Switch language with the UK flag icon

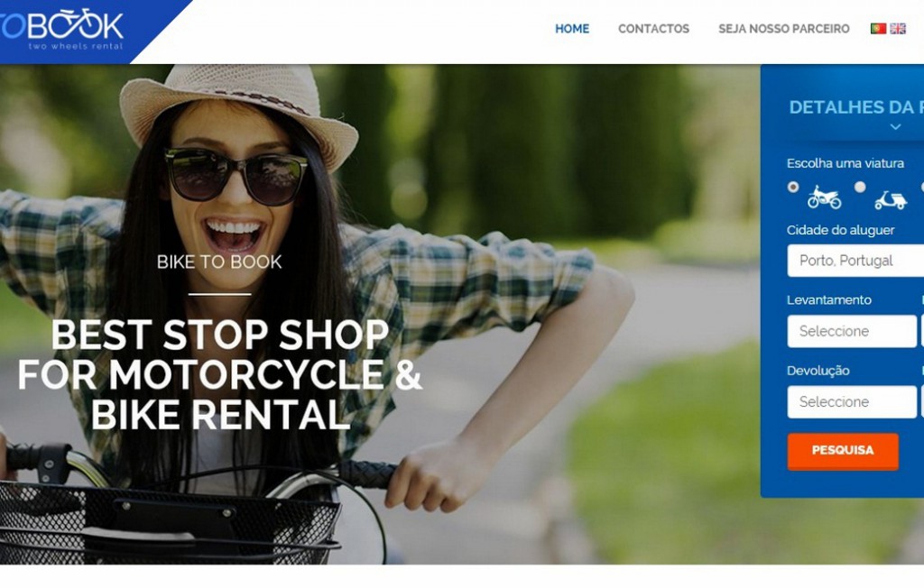point(898,28)
